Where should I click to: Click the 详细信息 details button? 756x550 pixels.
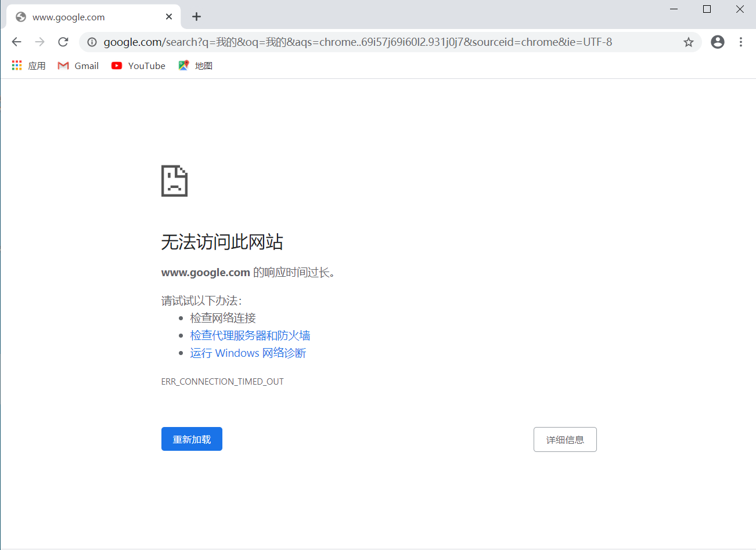coord(565,440)
